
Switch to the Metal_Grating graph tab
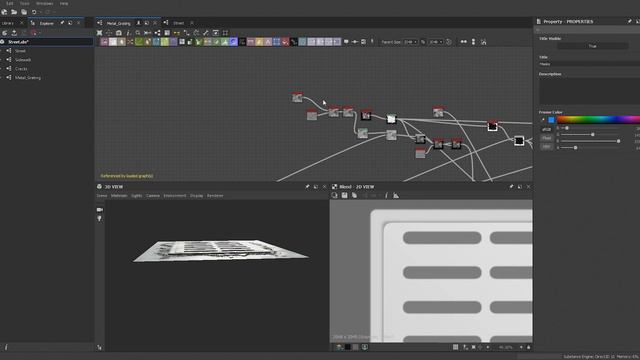(118, 23)
